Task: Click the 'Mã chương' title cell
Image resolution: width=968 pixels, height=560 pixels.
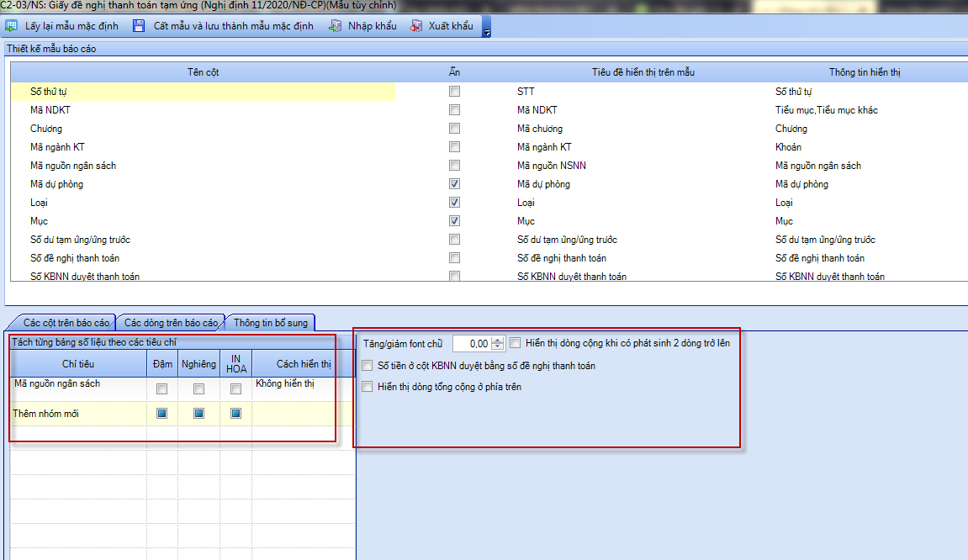Action: coord(540,129)
